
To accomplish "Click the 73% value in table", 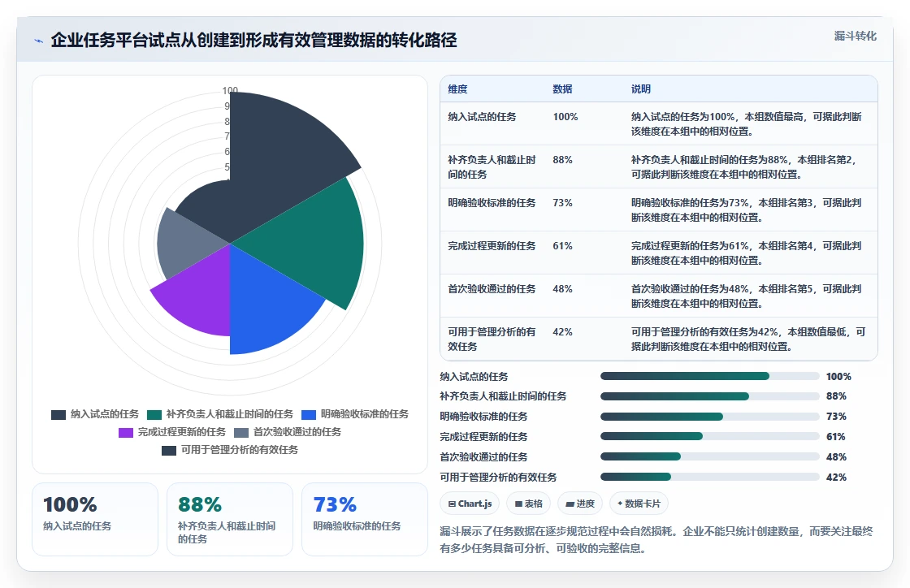I will click(562, 202).
